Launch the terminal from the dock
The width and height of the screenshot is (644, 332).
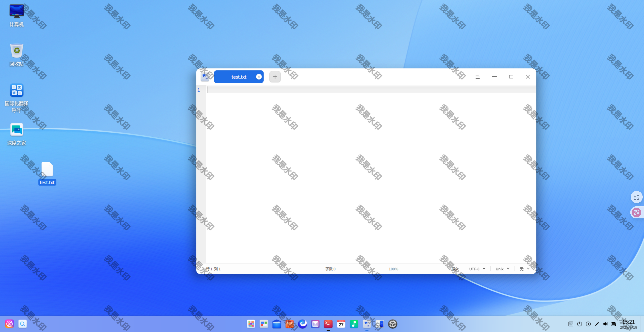(328, 324)
